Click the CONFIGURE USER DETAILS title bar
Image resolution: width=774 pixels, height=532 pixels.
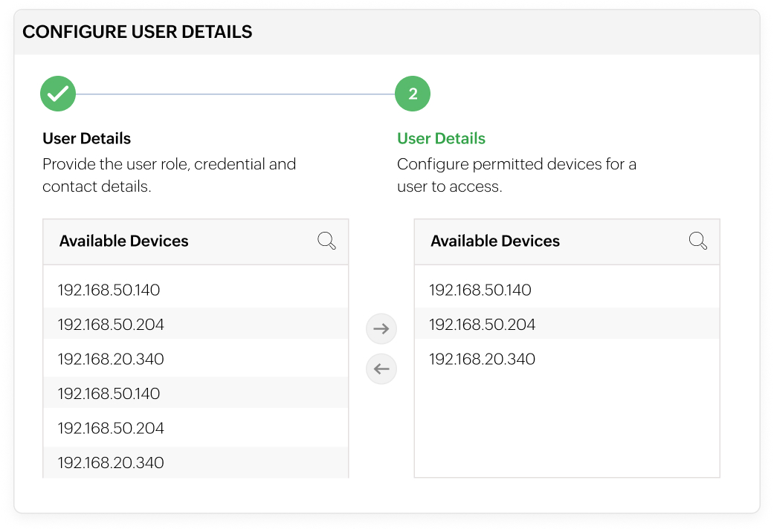coord(138,31)
